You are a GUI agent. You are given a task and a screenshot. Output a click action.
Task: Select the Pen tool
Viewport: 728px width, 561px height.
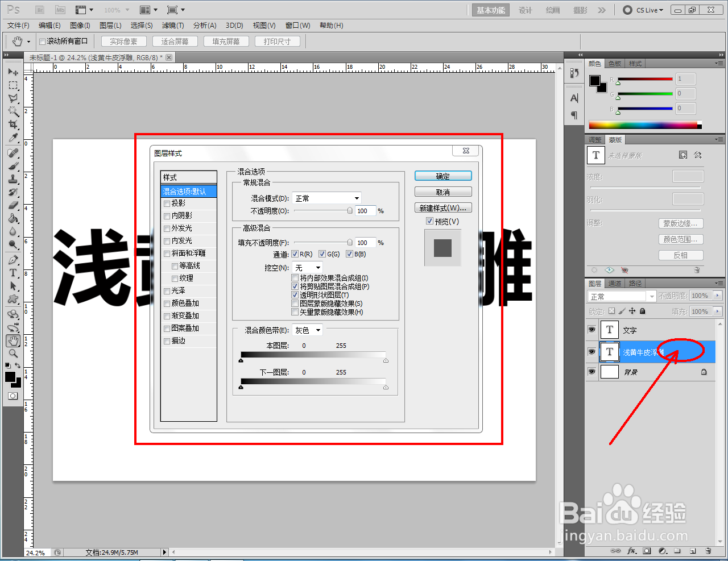click(13, 260)
